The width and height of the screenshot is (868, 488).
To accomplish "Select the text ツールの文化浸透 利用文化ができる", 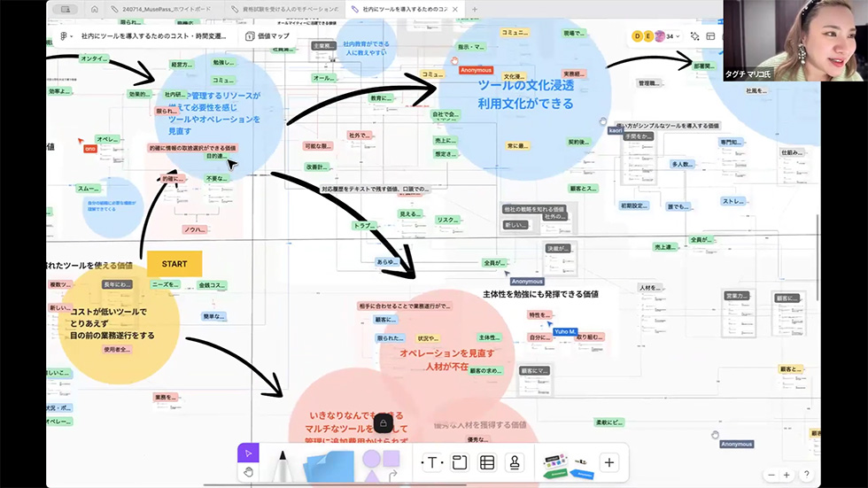I will (526, 95).
